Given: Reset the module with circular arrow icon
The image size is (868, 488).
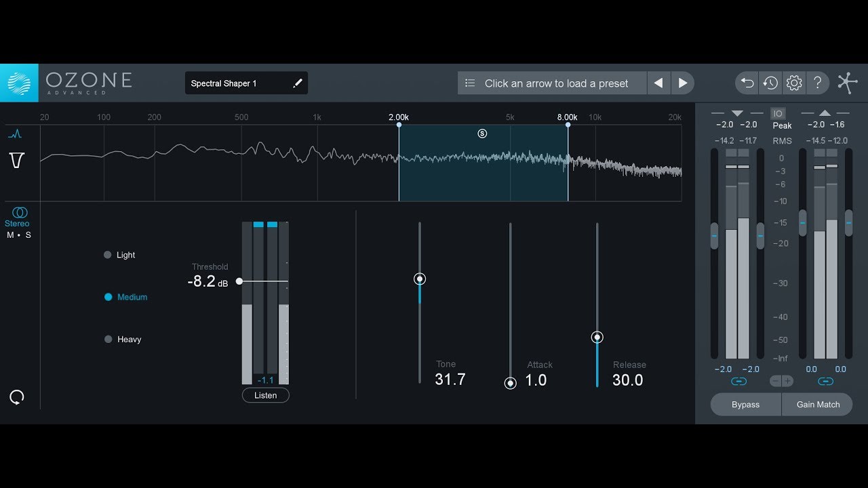Looking at the screenshot, I should pyautogui.click(x=17, y=397).
